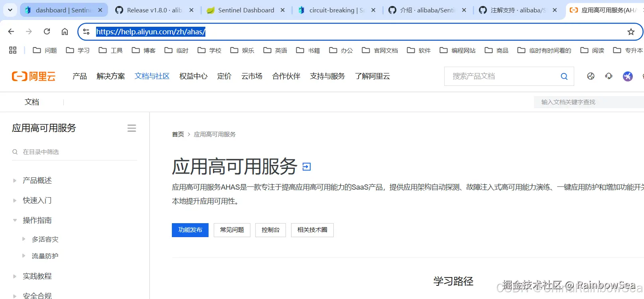
Task: Click the blue search magnifier icon
Action: (x=564, y=76)
